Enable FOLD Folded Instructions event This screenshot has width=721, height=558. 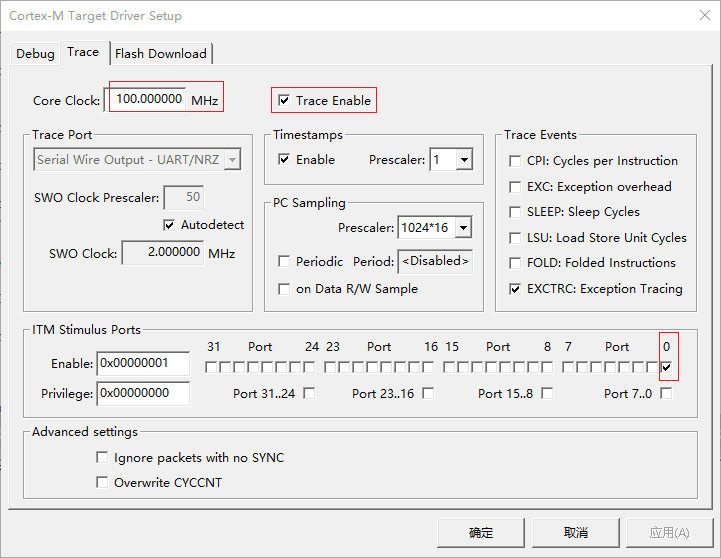[x=515, y=263]
